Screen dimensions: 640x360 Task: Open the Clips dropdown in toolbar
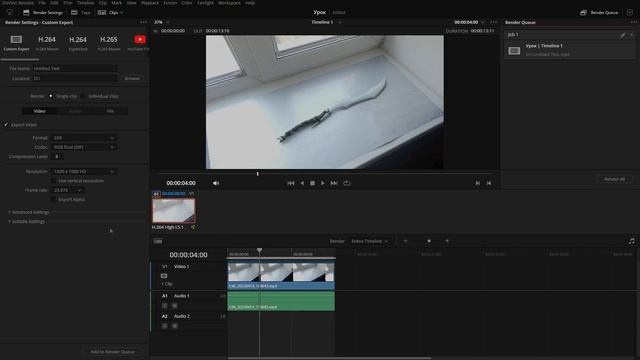point(111,13)
